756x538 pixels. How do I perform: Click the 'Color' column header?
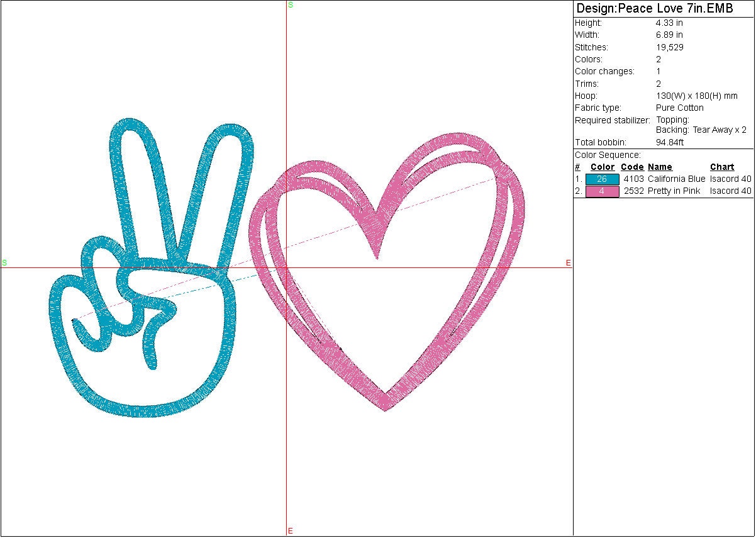click(602, 167)
